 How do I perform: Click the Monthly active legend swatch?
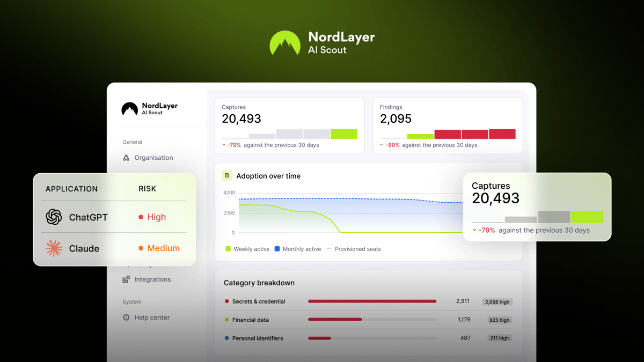(277, 249)
